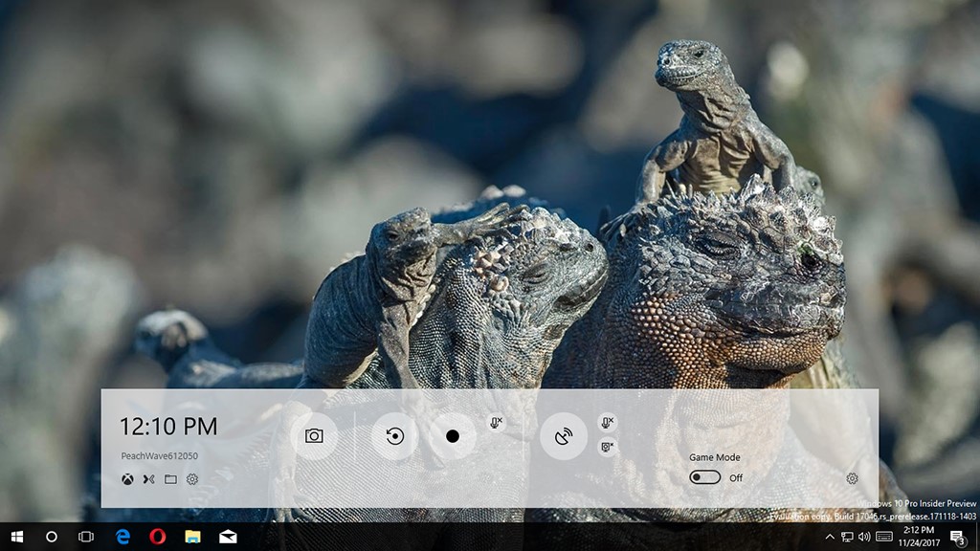Start recording with the record button

click(x=453, y=436)
